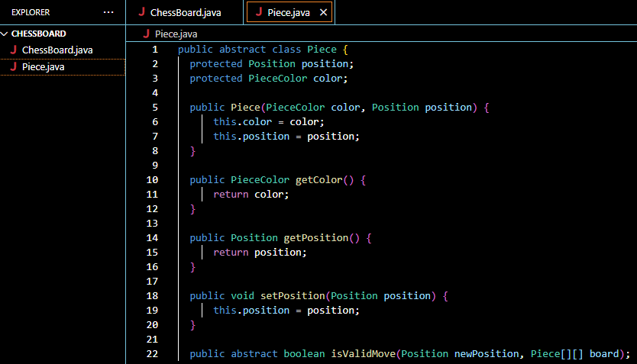The height and width of the screenshot is (364, 637).
Task: Click the Java icon on ChessBoard.java tab
Action: click(141, 12)
